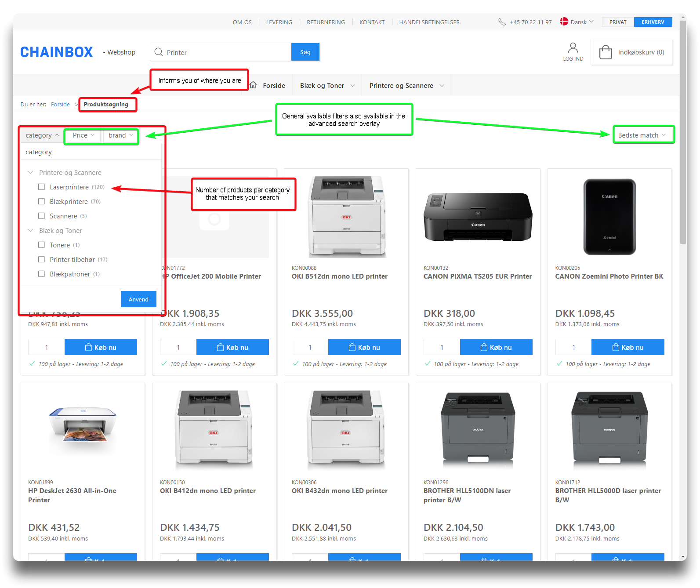Tick the Tonere checkbox

pos(41,245)
